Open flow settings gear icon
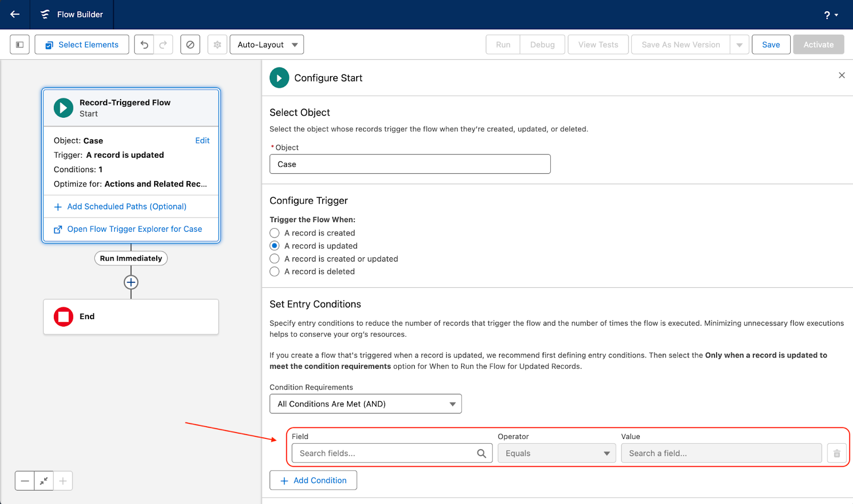Viewport: 853px width, 504px height. point(218,45)
